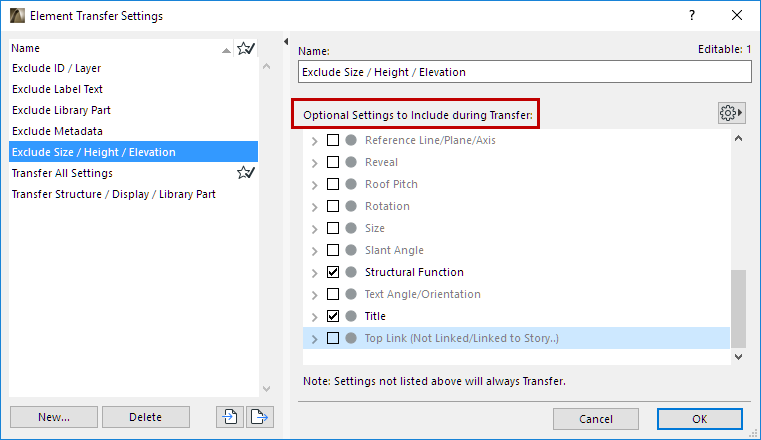The image size is (761, 440).
Task: Click the gray dot beside Structural Function
Action: pos(351,272)
